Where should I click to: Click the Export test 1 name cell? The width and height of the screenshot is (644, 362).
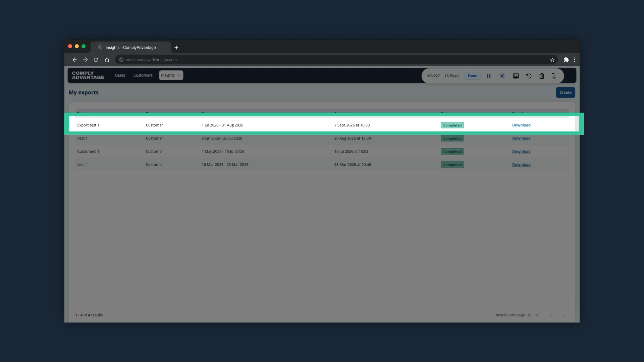point(88,125)
